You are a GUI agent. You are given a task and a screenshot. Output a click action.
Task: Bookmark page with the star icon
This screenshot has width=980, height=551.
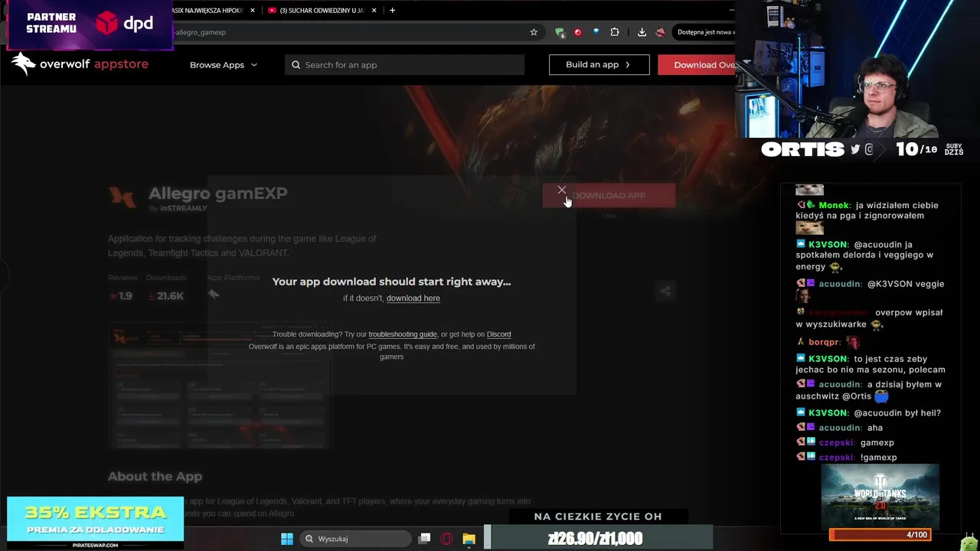[534, 32]
